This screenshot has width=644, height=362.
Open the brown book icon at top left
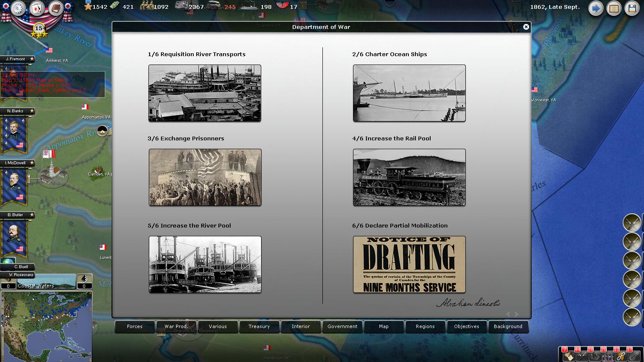coord(55,8)
